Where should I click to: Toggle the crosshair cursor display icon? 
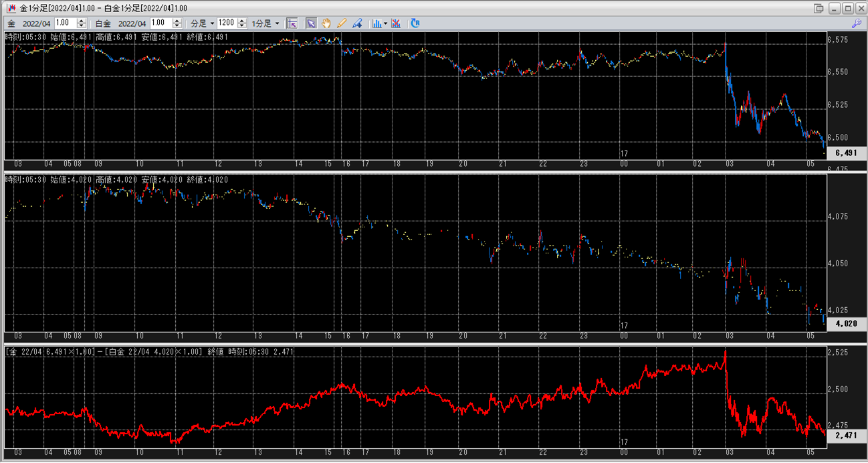coord(292,23)
